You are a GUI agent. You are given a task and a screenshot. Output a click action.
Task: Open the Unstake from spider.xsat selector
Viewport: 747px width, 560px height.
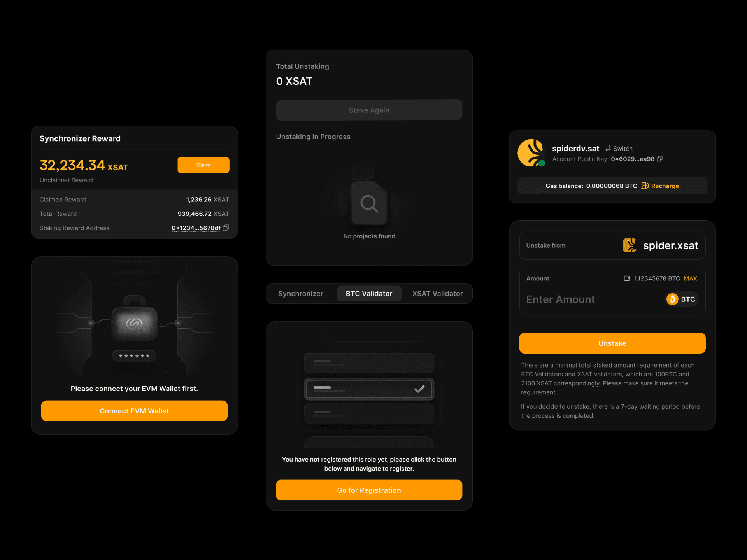(x=612, y=245)
